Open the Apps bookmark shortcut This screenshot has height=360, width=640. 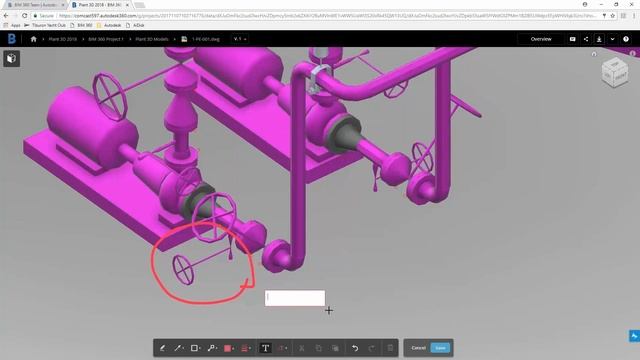[12, 25]
